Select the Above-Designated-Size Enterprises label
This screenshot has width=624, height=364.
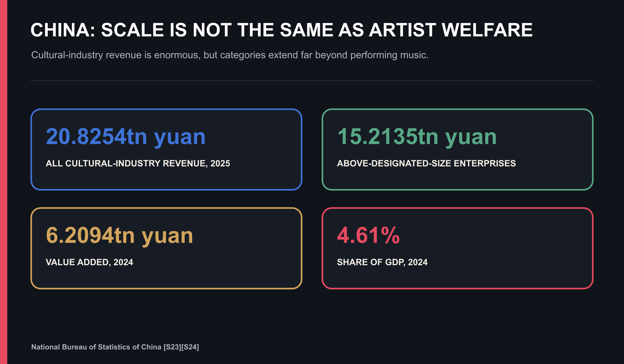[x=426, y=163]
